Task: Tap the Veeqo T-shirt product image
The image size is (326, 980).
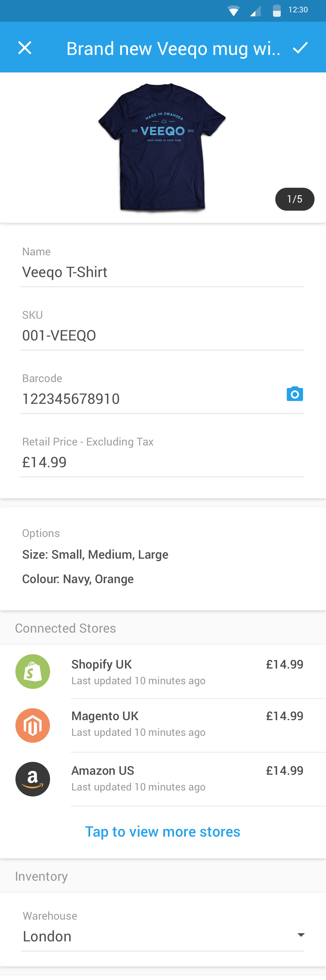Action: pyautogui.click(x=162, y=147)
